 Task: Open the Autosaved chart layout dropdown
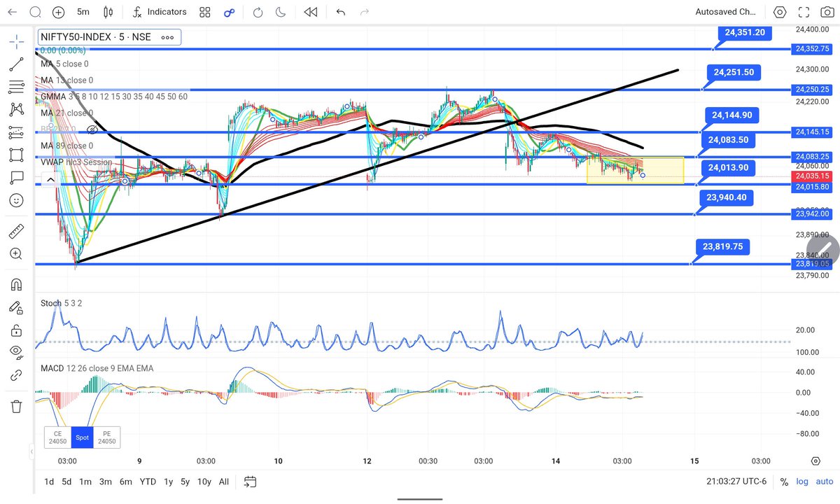726,12
